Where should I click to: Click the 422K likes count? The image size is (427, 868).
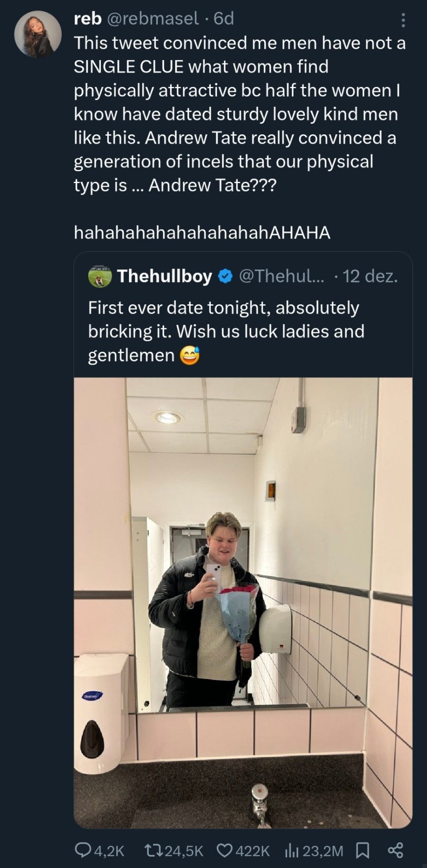point(252,851)
